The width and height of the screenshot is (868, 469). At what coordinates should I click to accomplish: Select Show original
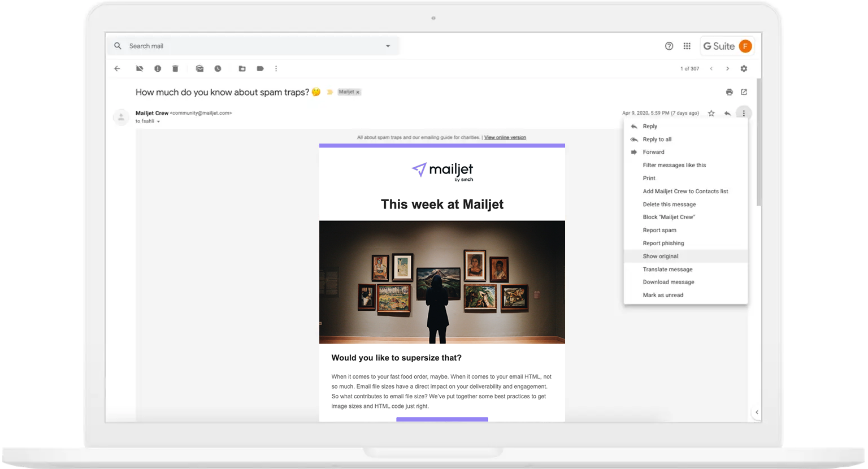(x=685, y=256)
